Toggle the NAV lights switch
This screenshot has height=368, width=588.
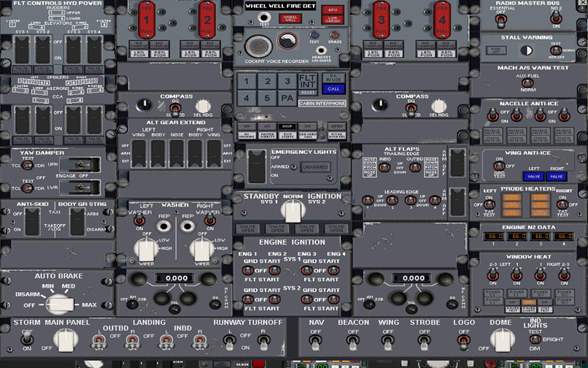316,340
